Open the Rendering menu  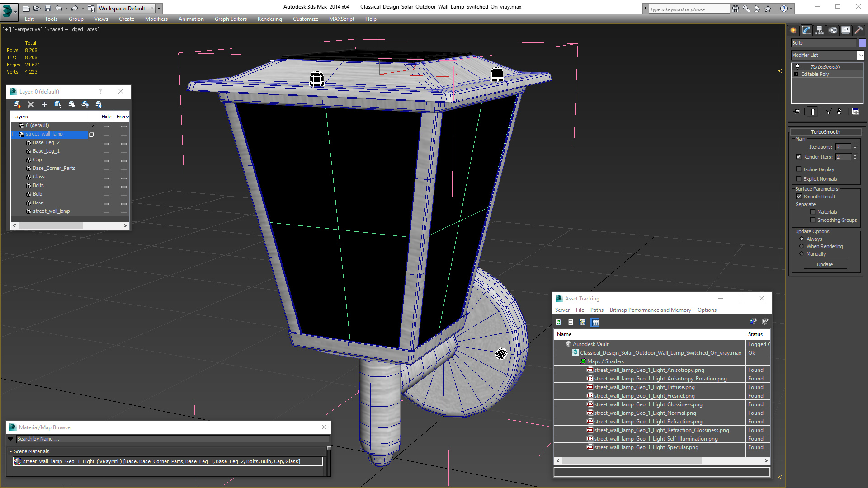point(269,19)
